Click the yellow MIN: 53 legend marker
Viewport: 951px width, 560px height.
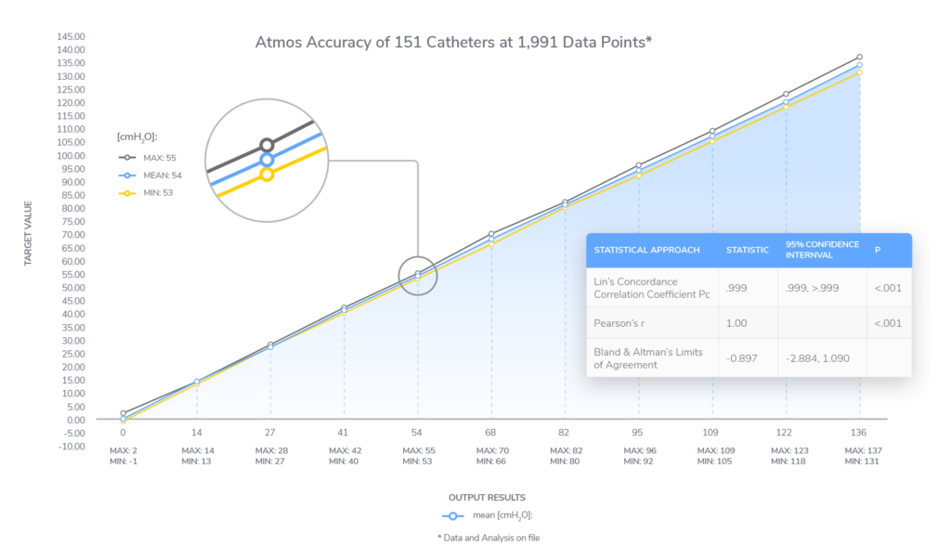pos(131,193)
